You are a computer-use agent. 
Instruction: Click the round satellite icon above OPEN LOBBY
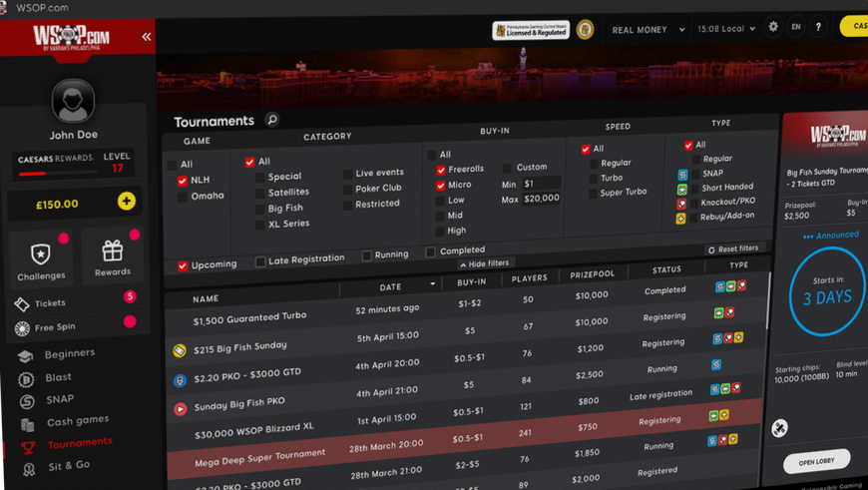[779, 428]
